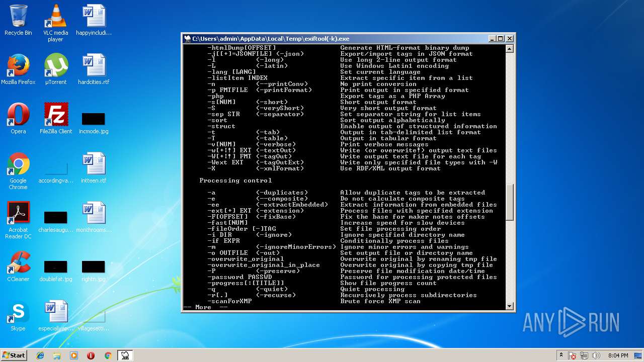Open the volume speaker tray icon
Image resolution: width=644 pixels, height=362 pixels.
597,355
